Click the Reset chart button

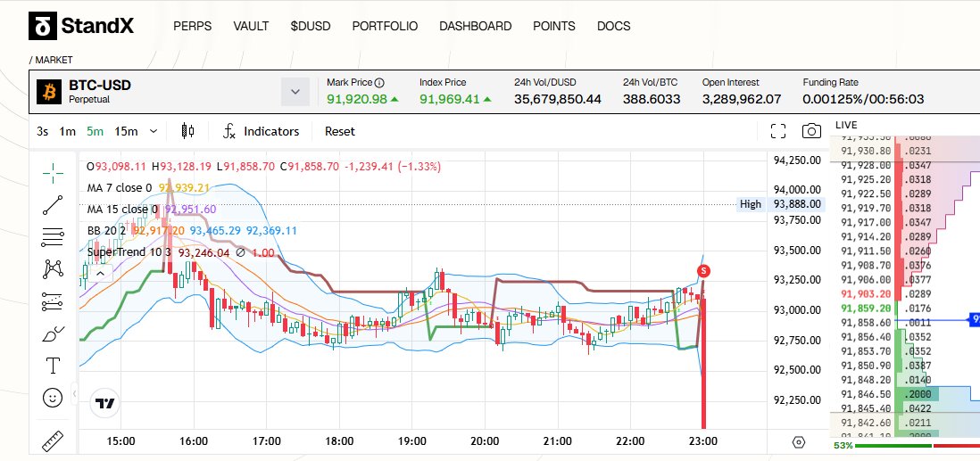[339, 131]
